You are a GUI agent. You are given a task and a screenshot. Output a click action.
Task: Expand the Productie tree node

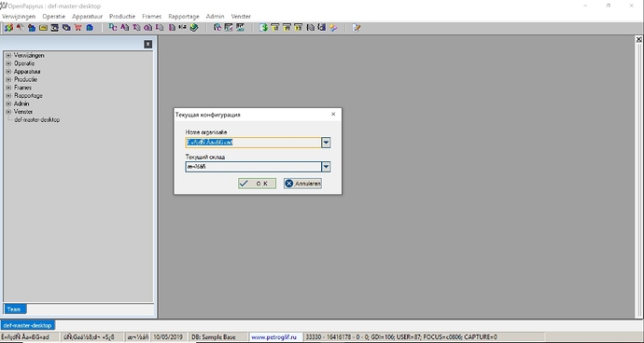(x=8, y=79)
